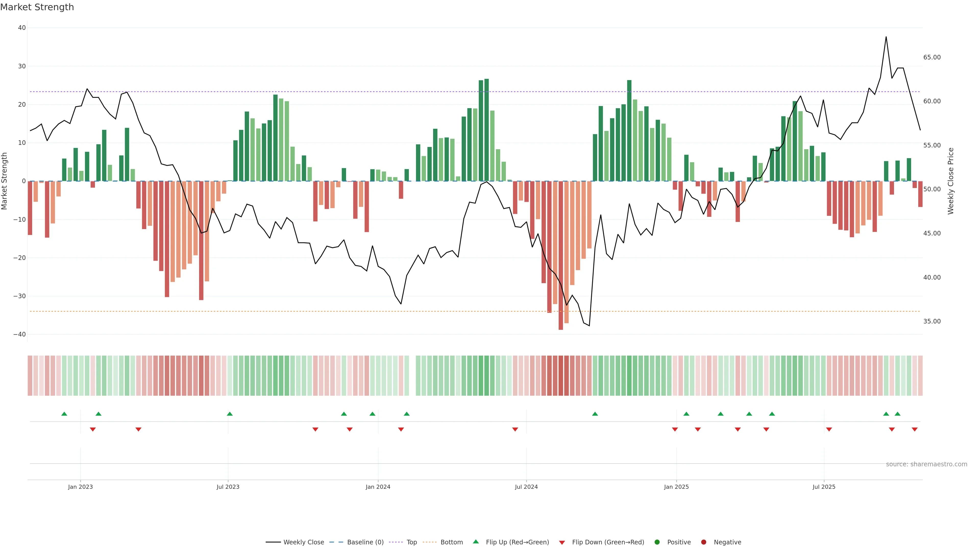The height and width of the screenshot is (551, 980).
Task: Click the Market Strength chart title
Action: (x=37, y=7)
